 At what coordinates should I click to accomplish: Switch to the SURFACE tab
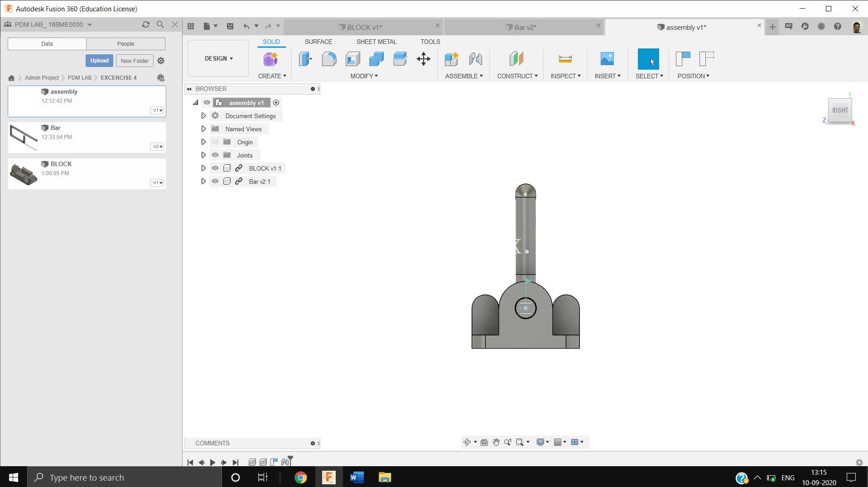tap(318, 42)
